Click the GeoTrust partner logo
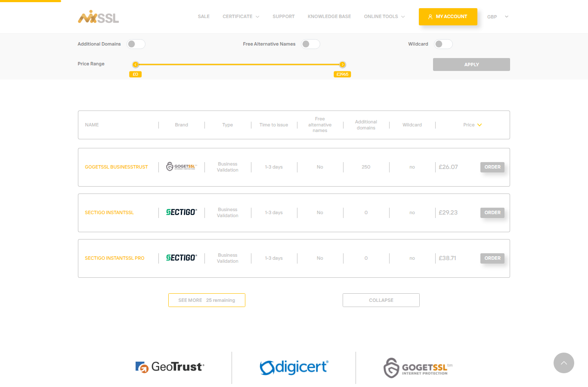The height and width of the screenshot is (387, 588). pos(170,367)
